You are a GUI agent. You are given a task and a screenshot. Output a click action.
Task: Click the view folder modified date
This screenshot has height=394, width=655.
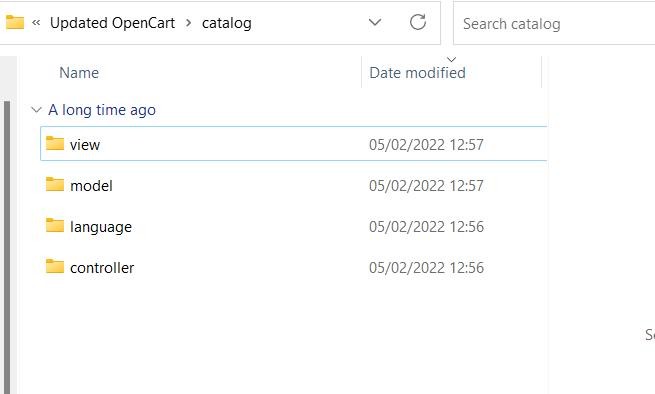[x=426, y=145]
